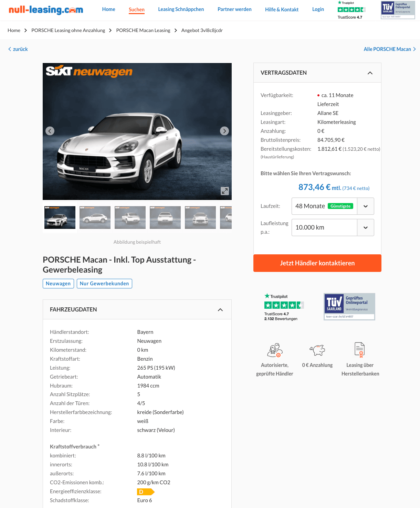The height and width of the screenshot is (508, 420).
Task: Go to the Leasing Schnäppchen menu item
Action: [x=181, y=9]
